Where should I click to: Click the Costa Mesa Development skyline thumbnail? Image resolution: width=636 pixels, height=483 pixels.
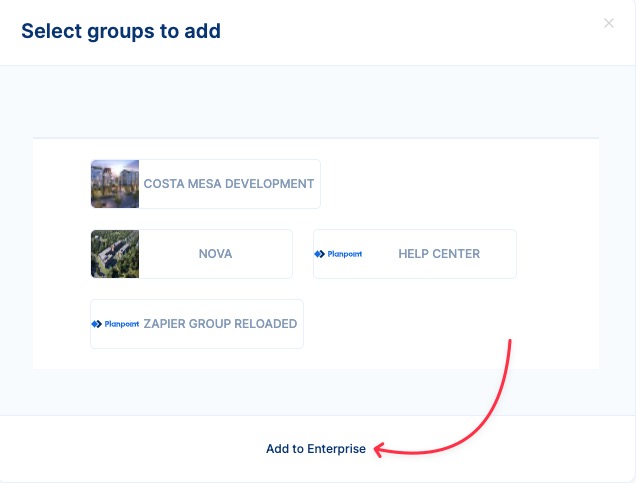point(115,184)
